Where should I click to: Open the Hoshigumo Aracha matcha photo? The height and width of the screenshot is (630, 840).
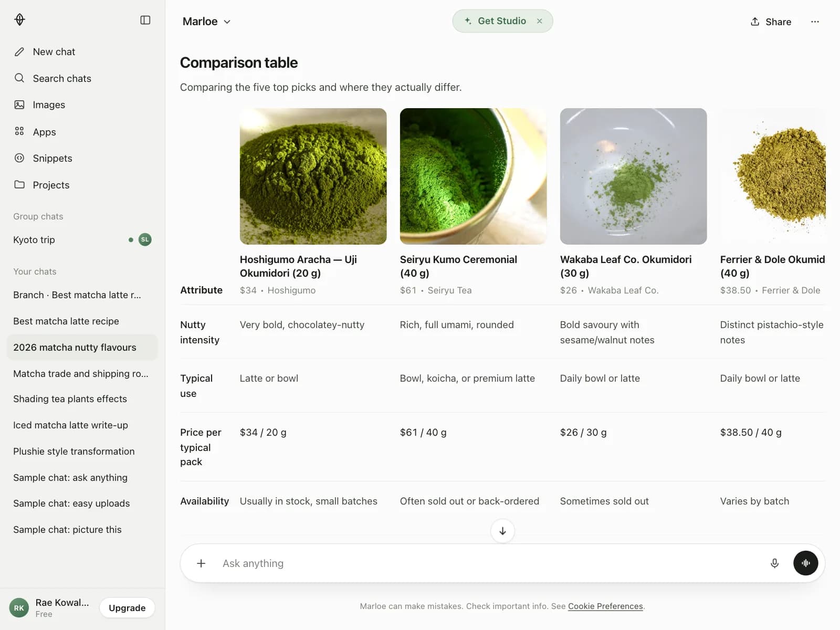(313, 176)
